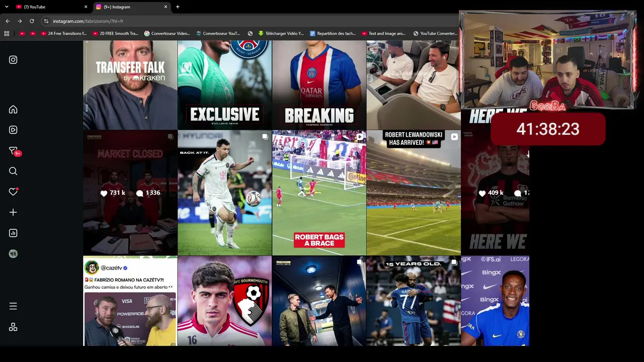Screen dimensions: 644x362
Task: Click the carousel icon on 15 Years Old post
Action: point(454,262)
